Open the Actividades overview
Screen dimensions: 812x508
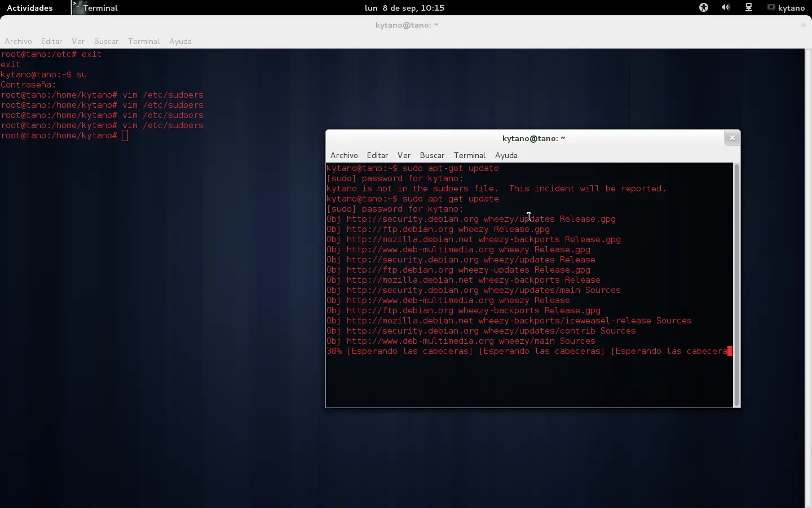pyautogui.click(x=29, y=8)
